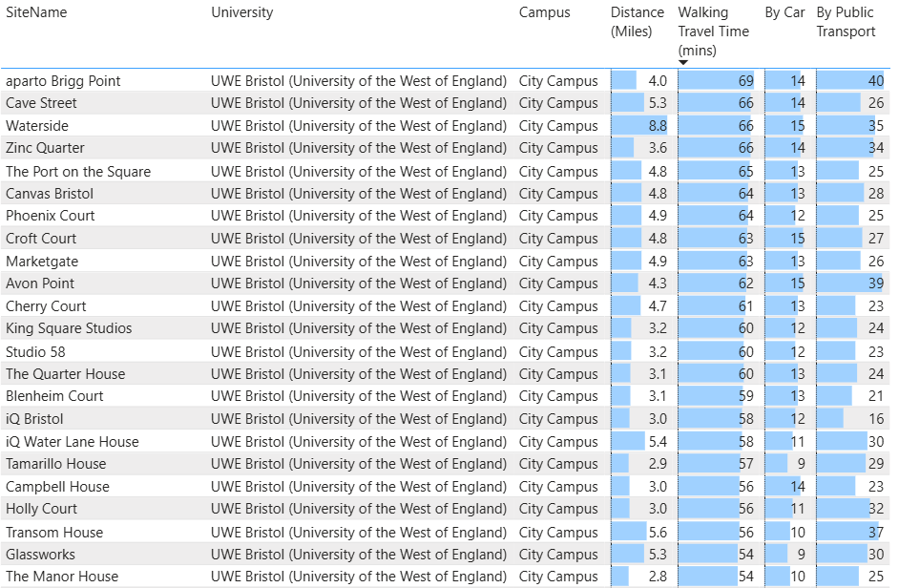Select the Holly Court site name

point(41,509)
